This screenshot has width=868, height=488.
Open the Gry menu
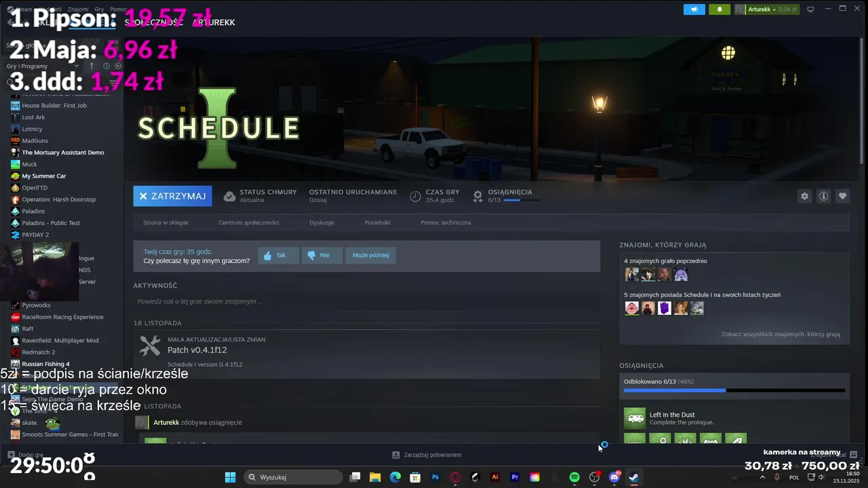click(x=99, y=9)
